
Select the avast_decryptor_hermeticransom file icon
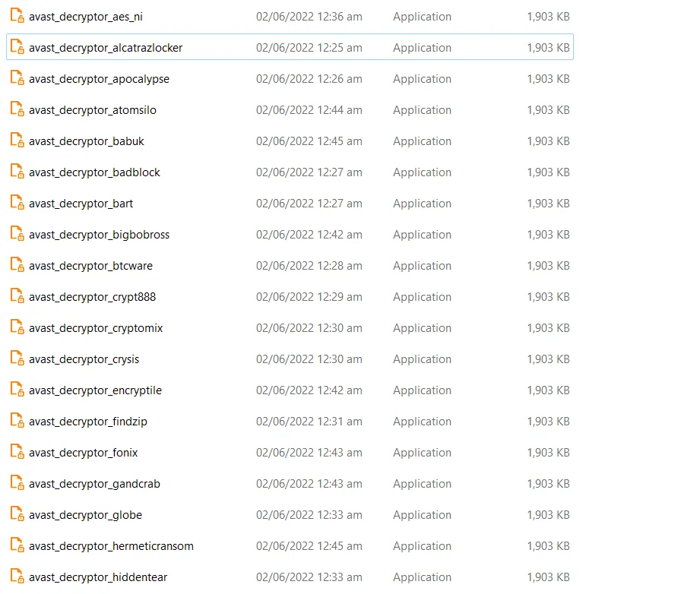pyautogui.click(x=17, y=545)
